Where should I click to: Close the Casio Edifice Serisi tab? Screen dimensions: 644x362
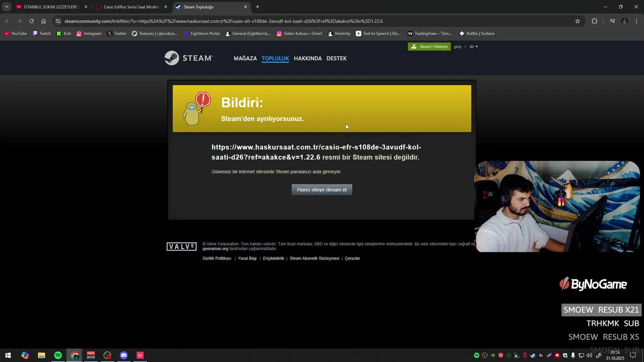click(x=166, y=7)
